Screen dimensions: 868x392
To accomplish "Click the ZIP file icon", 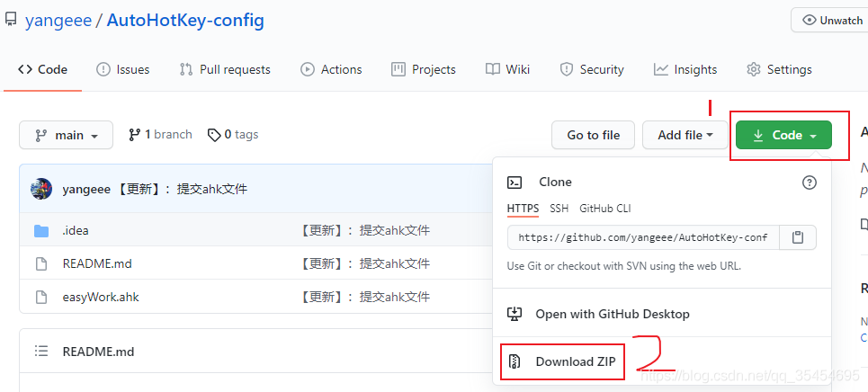I will [515, 362].
